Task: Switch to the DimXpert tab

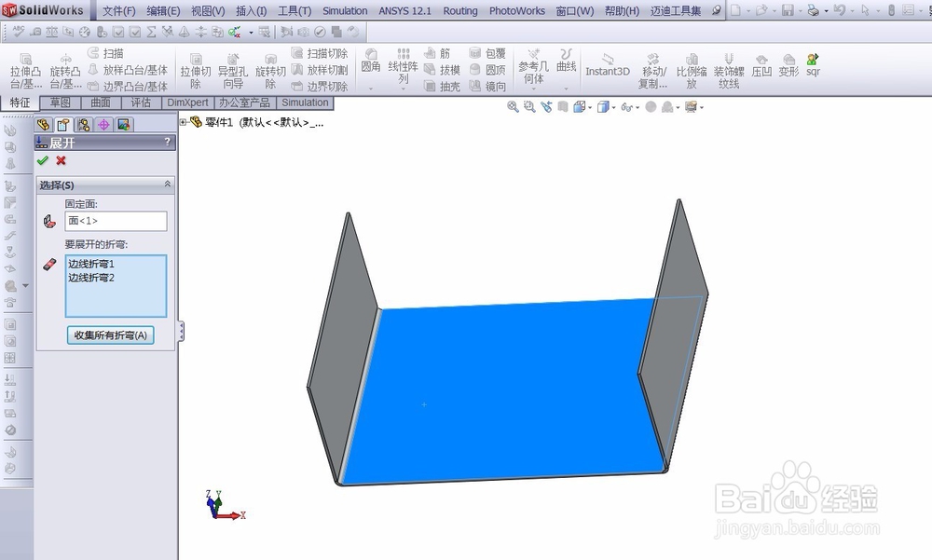Action: pos(188,102)
